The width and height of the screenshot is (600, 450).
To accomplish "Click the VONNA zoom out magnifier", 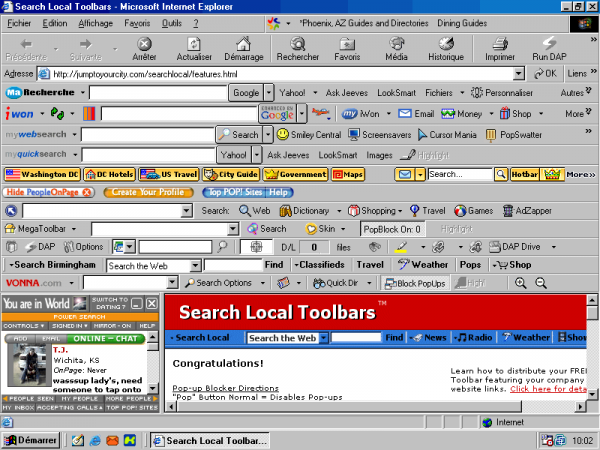I will 540,283.
